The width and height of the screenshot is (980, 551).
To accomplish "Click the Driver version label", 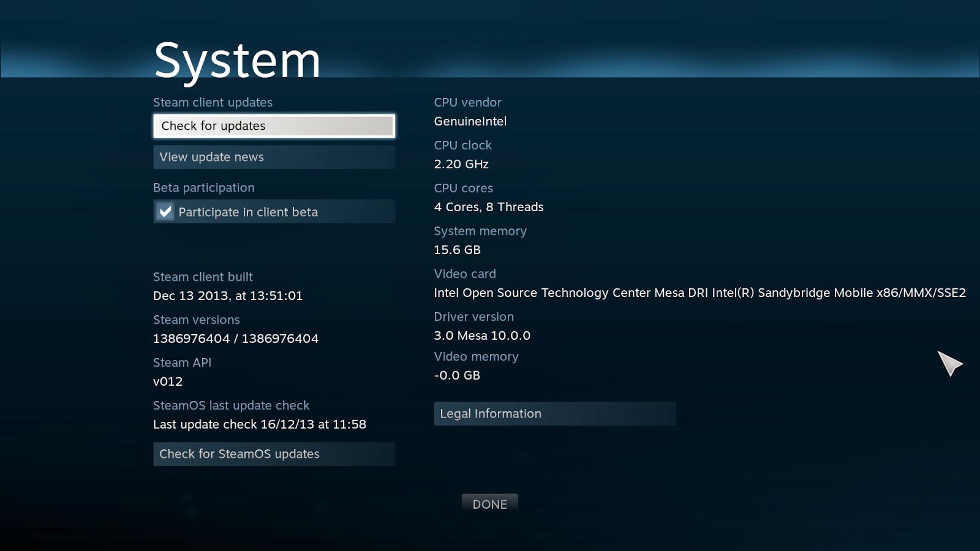I will pyautogui.click(x=473, y=317).
